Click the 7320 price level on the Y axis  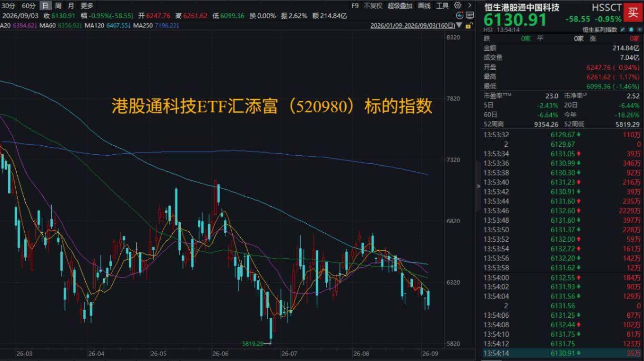tap(454, 160)
